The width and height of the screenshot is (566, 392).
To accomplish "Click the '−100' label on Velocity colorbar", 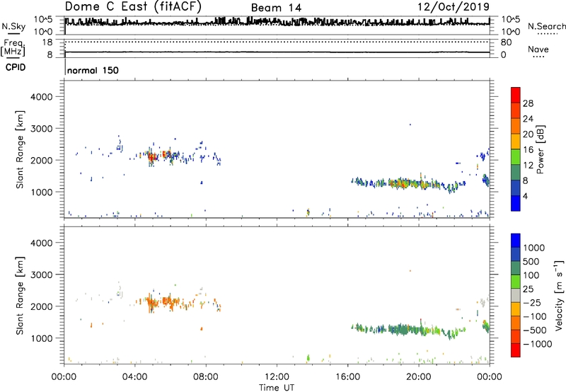I will [535, 316].
